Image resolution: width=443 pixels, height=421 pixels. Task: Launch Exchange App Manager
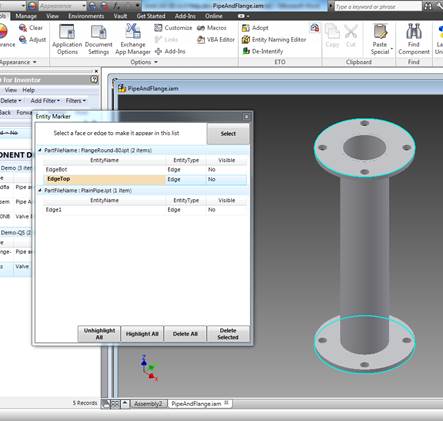pyautogui.click(x=133, y=39)
